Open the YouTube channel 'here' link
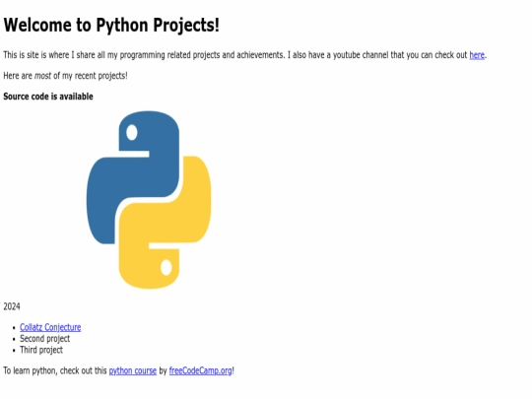Viewport: 532px width, 399px height. click(x=477, y=55)
